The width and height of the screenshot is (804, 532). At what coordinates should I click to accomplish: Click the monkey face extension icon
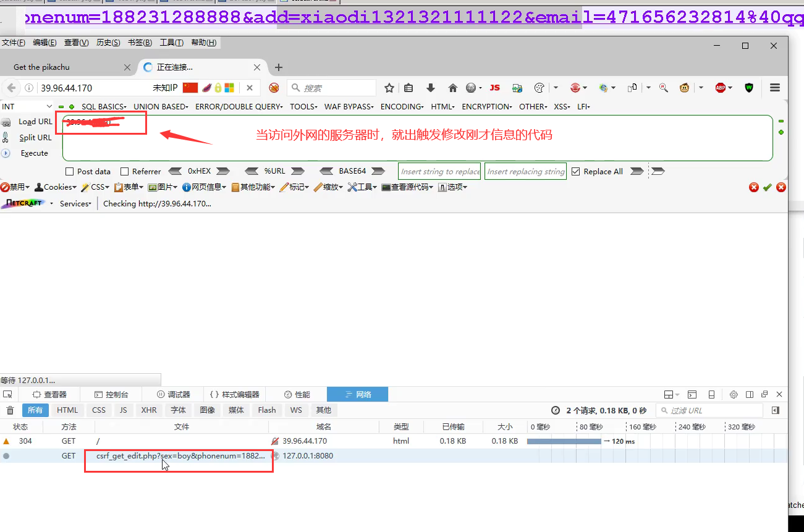[x=684, y=88]
